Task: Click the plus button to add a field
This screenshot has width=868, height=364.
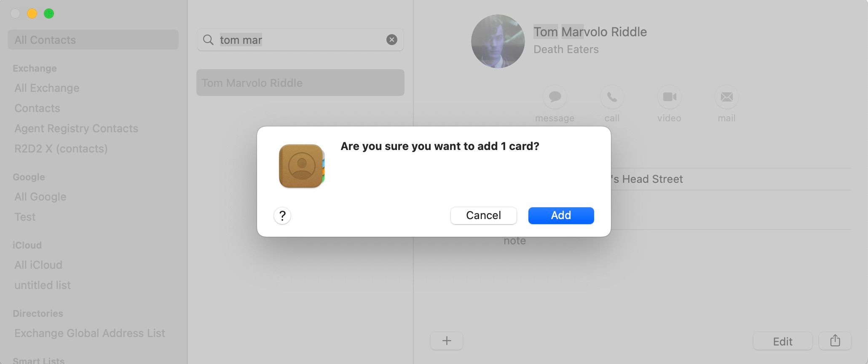Action: click(x=447, y=340)
